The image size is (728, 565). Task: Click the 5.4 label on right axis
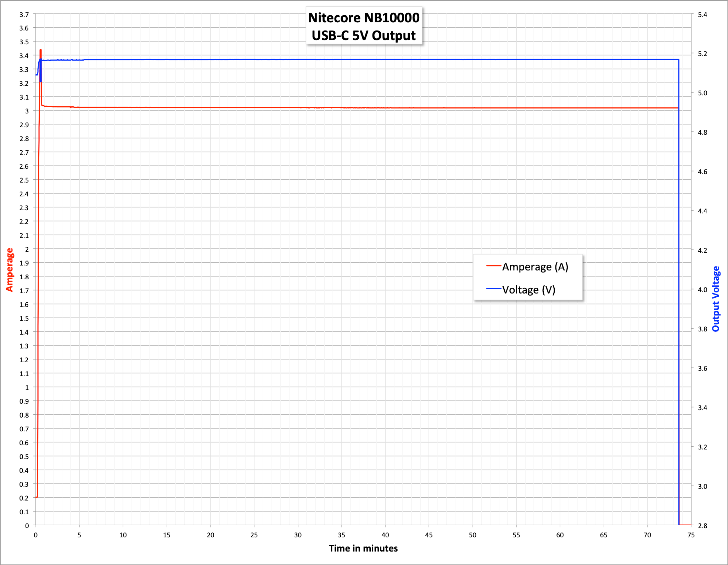pyautogui.click(x=702, y=15)
